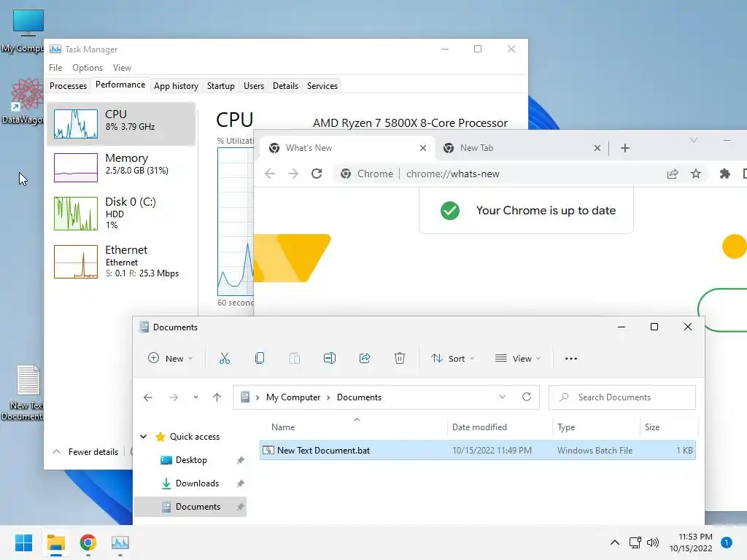This screenshot has width=747, height=560.
Task: Open Task Manager's View menu
Action: pos(122,68)
